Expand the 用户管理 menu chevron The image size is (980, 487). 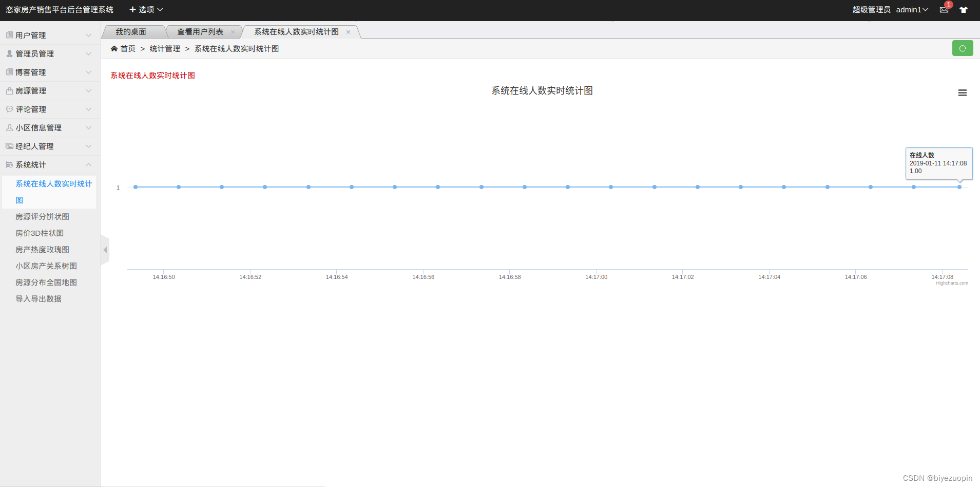pos(88,35)
